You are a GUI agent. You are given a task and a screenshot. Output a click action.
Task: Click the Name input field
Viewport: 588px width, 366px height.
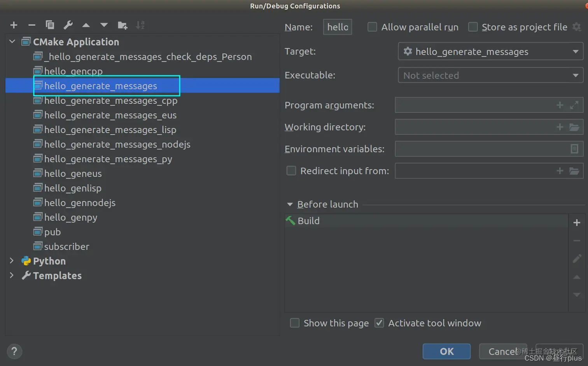(x=338, y=27)
